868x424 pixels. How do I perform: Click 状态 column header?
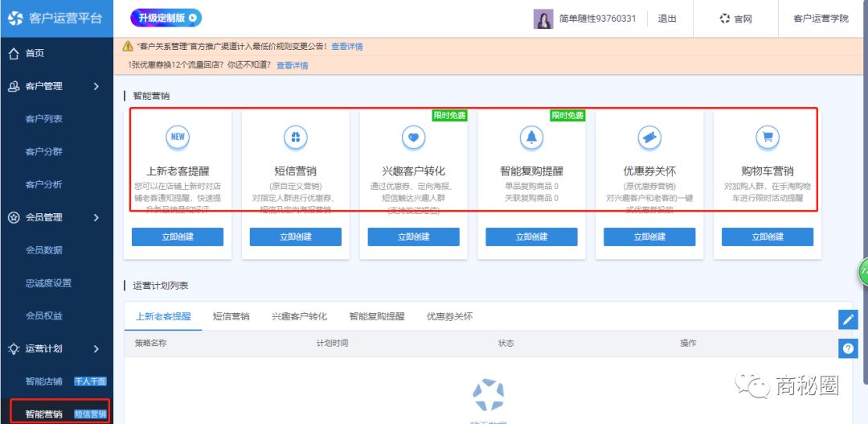[x=506, y=343]
